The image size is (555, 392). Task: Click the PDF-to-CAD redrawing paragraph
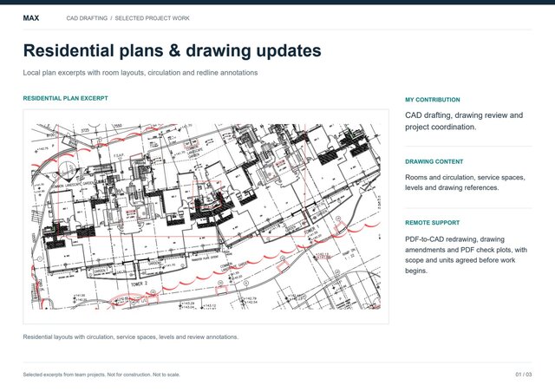click(467, 255)
